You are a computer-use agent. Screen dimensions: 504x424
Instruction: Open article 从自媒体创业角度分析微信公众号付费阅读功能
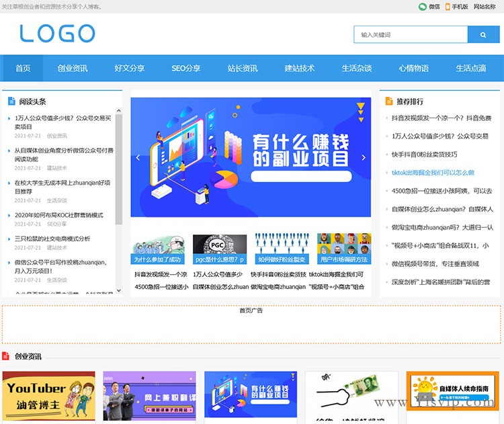pyautogui.click(x=64, y=155)
